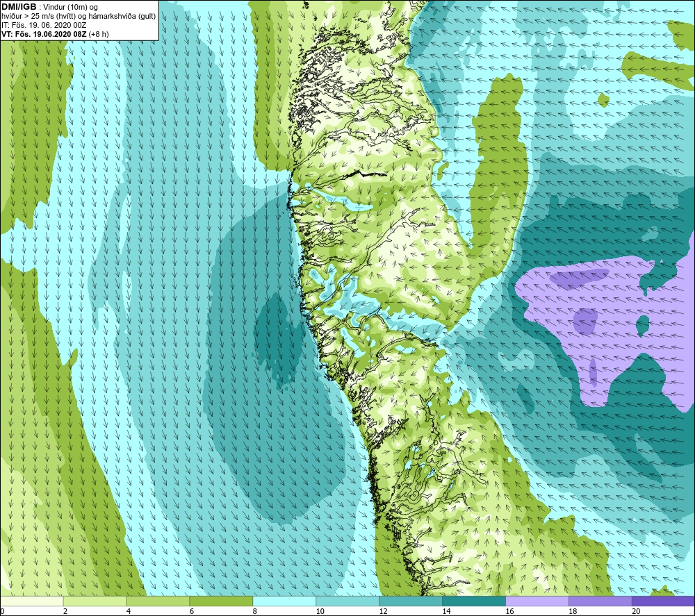Click the legend scale label "12"
Screen dimensions: 695x616
[x=384, y=611]
